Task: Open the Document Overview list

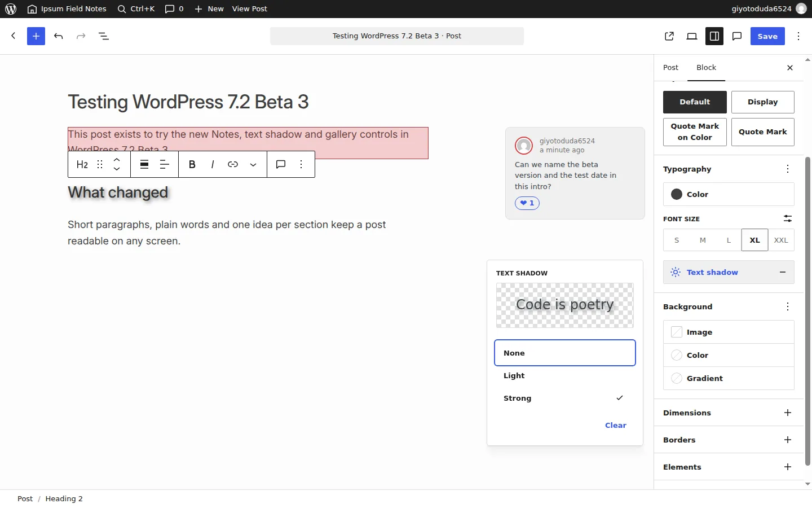Action: (x=104, y=36)
